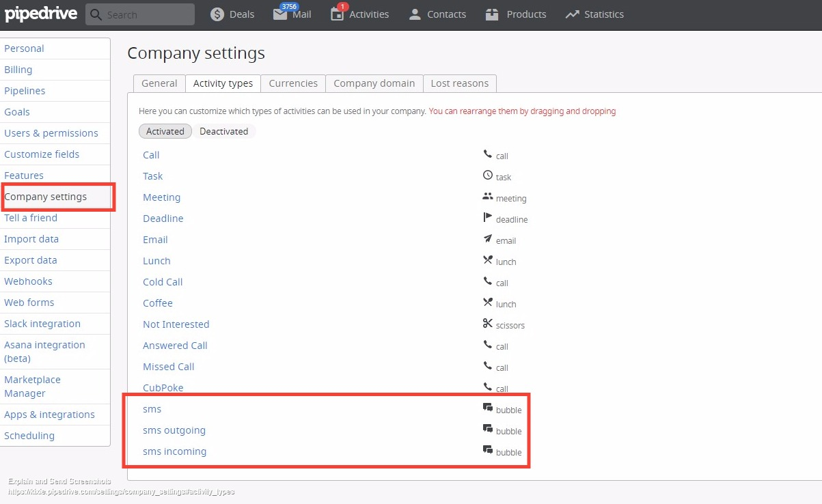Click the Pipedrive logo

pos(40,14)
